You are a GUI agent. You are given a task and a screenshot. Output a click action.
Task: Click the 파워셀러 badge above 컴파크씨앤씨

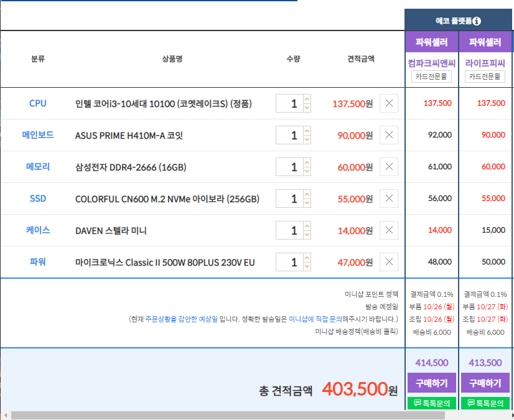point(432,42)
